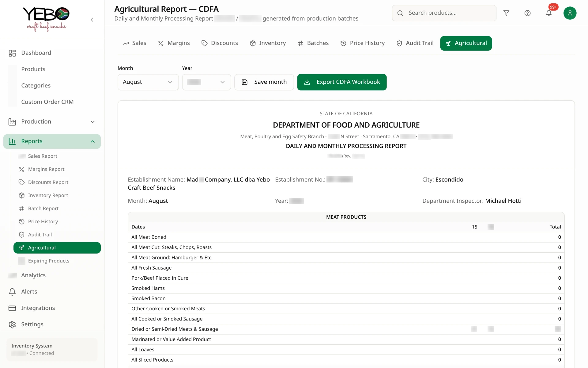Click the Dates column header 15
This screenshot has height=368, width=588.
[474, 227]
